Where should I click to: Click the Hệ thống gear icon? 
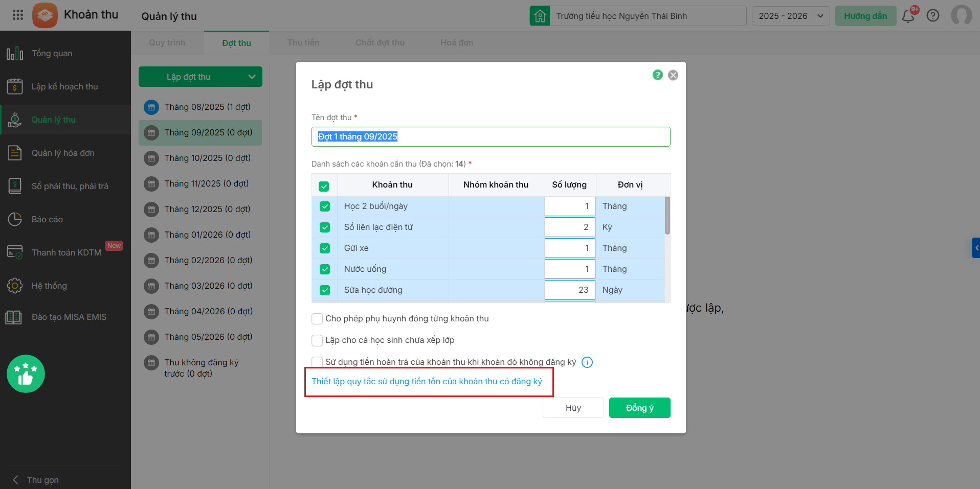15,286
